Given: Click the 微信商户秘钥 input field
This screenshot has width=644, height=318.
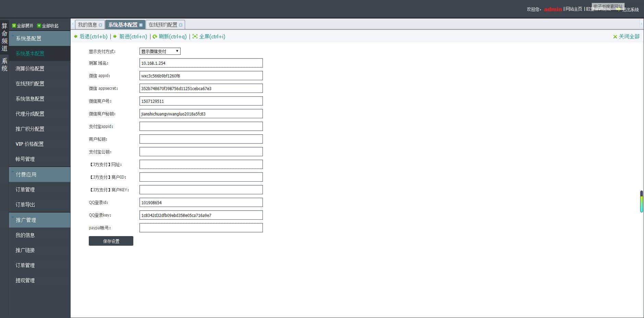Looking at the screenshot, I should (201, 114).
